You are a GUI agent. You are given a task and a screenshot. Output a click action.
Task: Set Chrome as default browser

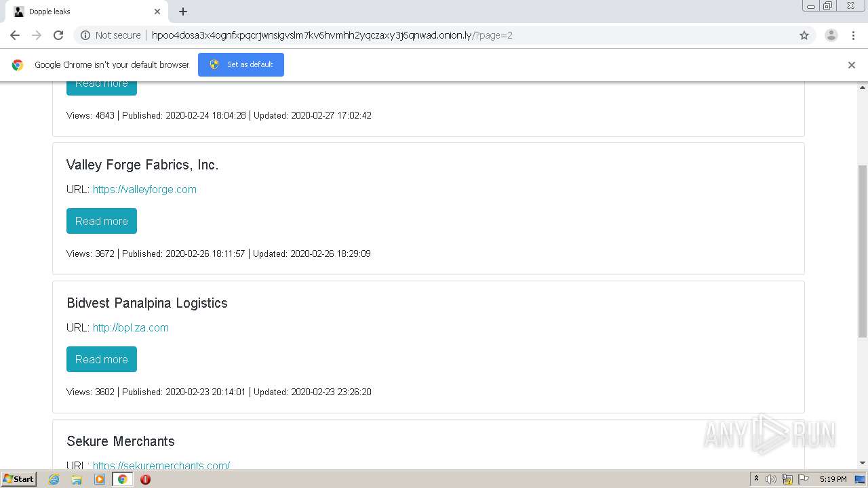pyautogui.click(x=241, y=64)
